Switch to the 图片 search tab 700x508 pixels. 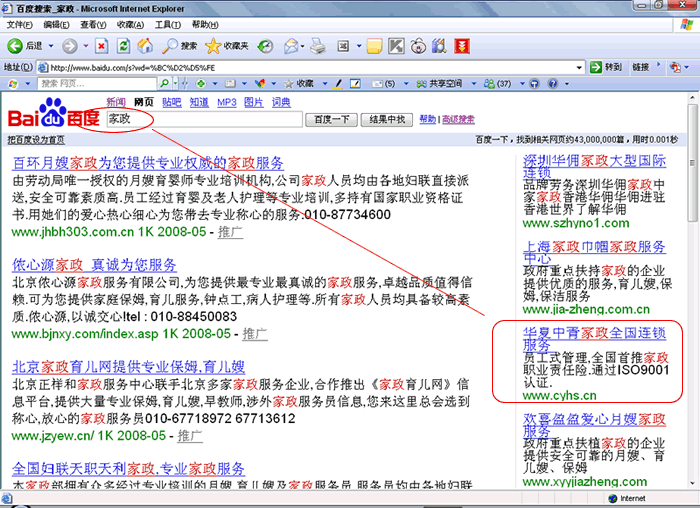click(254, 102)
